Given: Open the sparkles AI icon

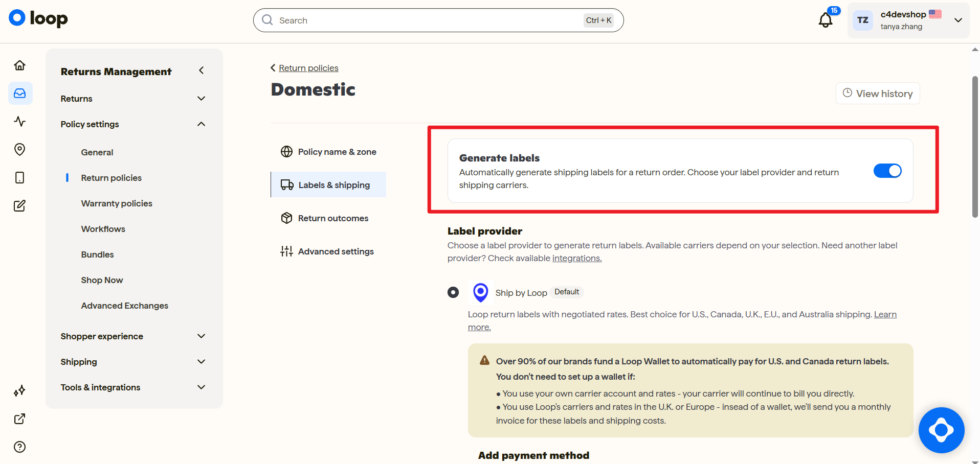Looking at the screenshot, I should point(20,391).
